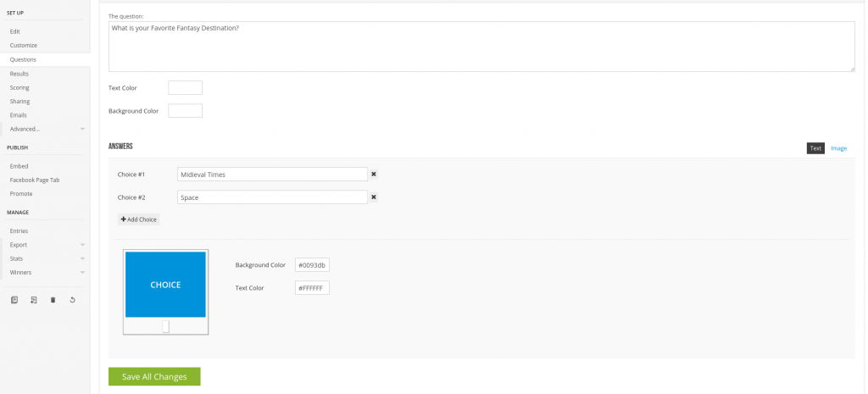The height and width of the screenshot is (394, 868).
Task: Open the Edit section in sidebar
Action: click(15, 31)
